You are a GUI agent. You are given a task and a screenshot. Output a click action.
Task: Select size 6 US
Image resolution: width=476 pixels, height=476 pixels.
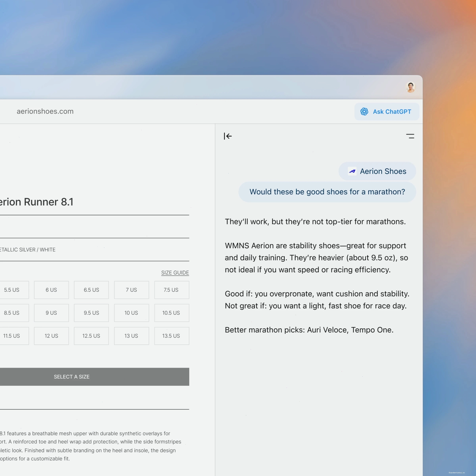click(51, 290)
